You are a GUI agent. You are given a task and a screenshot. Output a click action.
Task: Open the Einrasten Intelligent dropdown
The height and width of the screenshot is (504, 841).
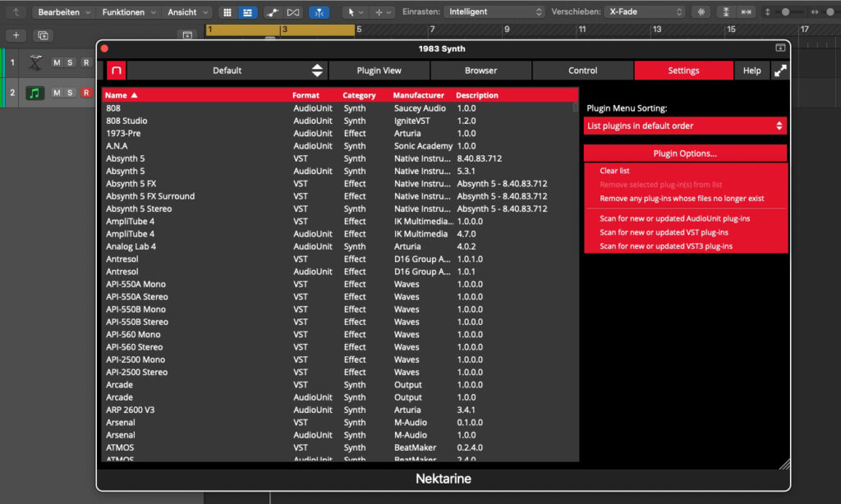click(495, 11)
